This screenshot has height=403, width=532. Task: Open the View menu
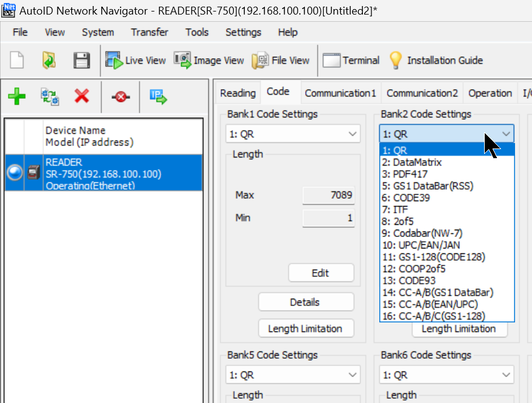tap(55, 32)
